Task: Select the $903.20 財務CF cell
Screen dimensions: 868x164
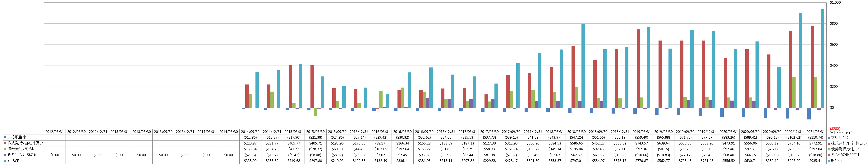Action: point(794,161)
